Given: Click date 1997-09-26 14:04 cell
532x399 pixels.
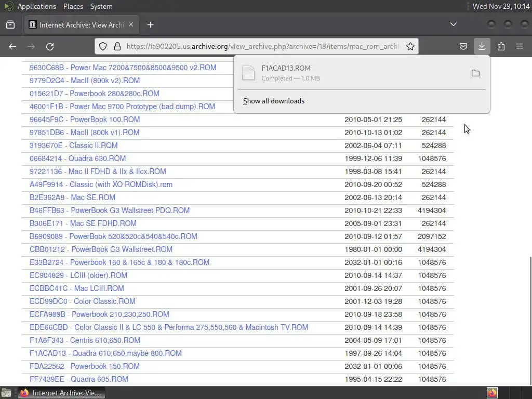Looking at the screenshot, I should pos(373,353).
